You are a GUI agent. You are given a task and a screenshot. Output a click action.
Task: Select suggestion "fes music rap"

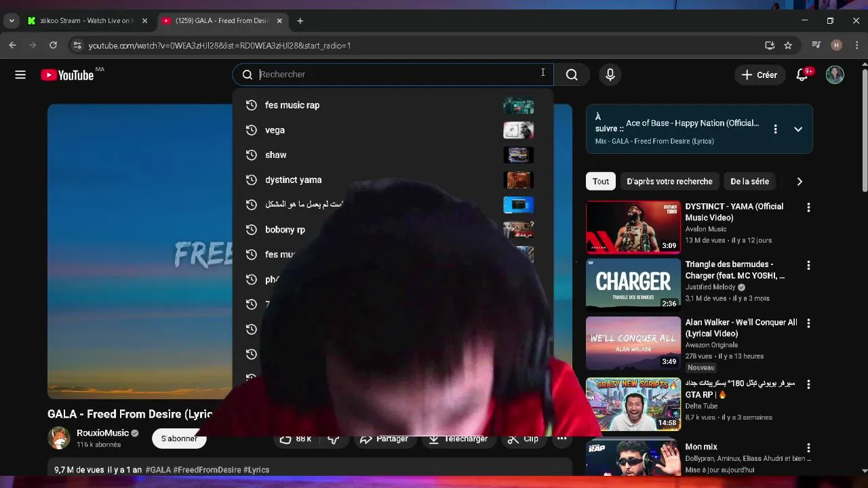(393, 105)
